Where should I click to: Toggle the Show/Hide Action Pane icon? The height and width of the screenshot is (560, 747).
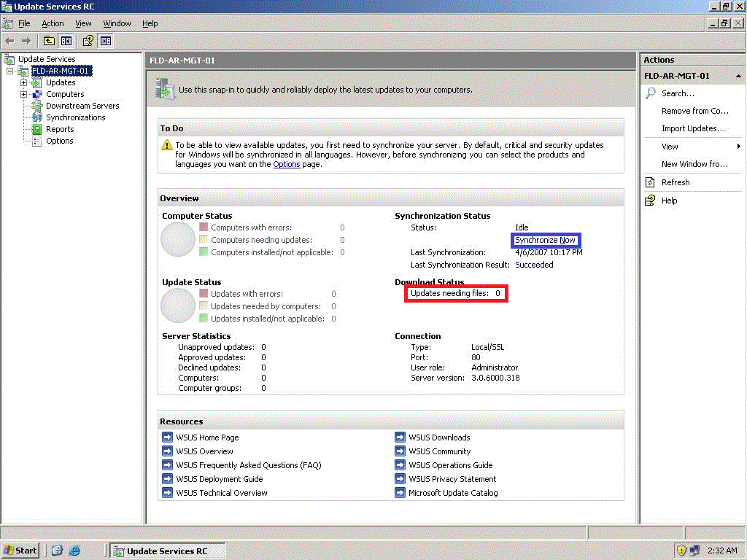pos(105,41)
